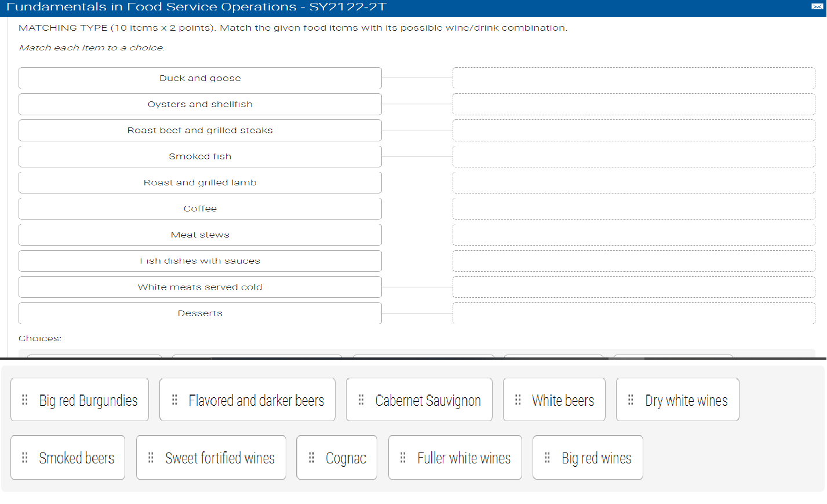This screenshot has height=504, width=827.
Task: Grab the drag handle on Sweet fortified wines
Action: pyautogui.click(x=151, y=458)
